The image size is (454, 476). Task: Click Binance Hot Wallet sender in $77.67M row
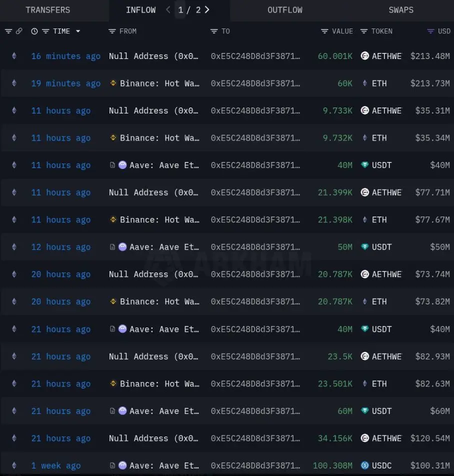click(x=159, y=220)
